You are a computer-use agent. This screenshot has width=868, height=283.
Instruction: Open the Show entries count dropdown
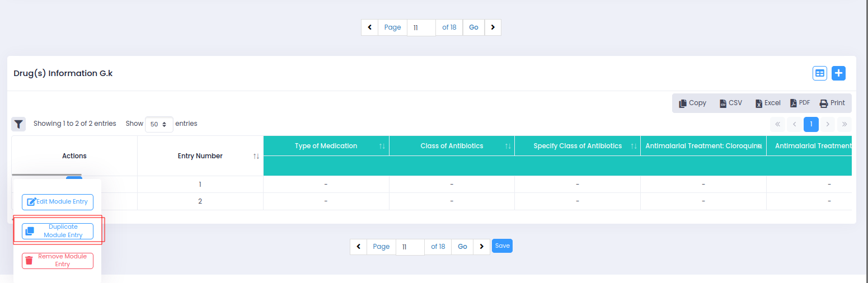159,124
